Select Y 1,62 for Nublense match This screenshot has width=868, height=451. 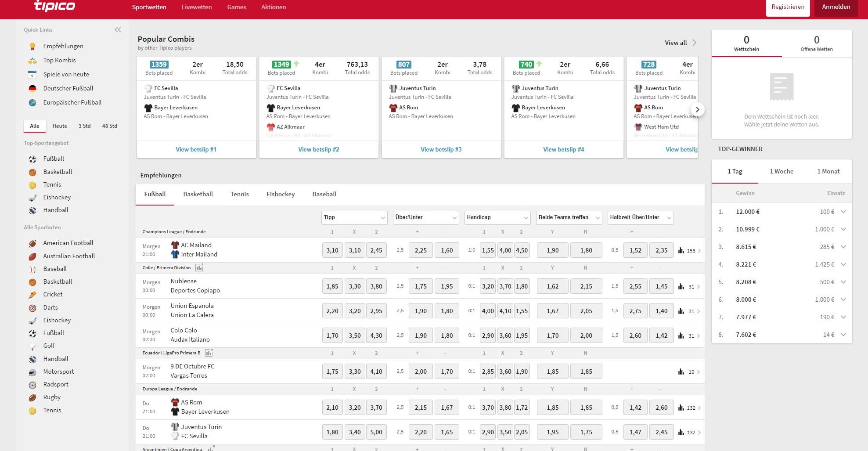click(553, 286)
